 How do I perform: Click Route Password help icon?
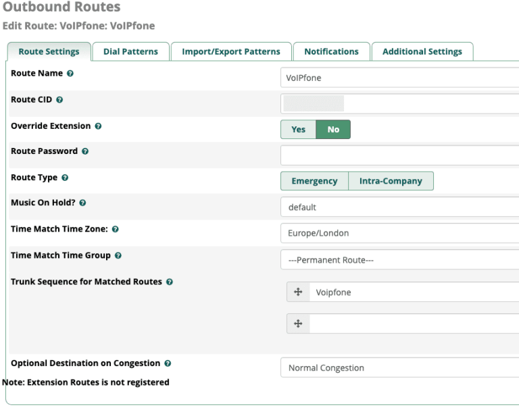(x=84, y=152)
